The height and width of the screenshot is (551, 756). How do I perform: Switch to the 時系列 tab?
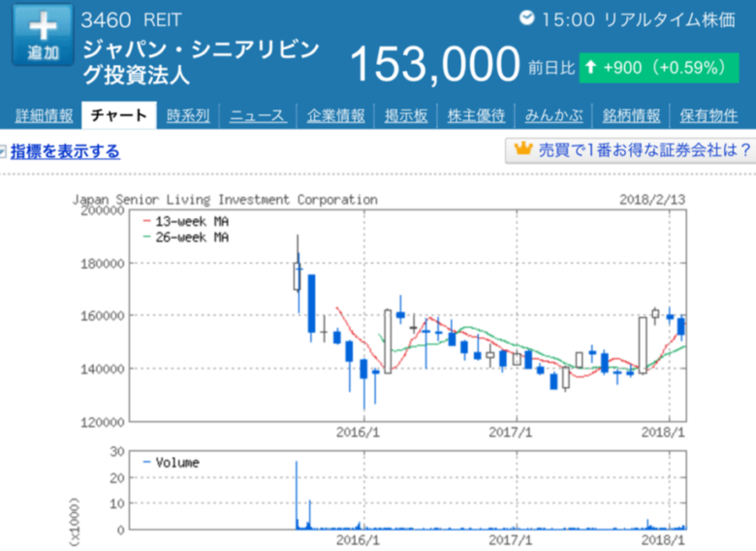pyautogui.click(x=188, y=115)
